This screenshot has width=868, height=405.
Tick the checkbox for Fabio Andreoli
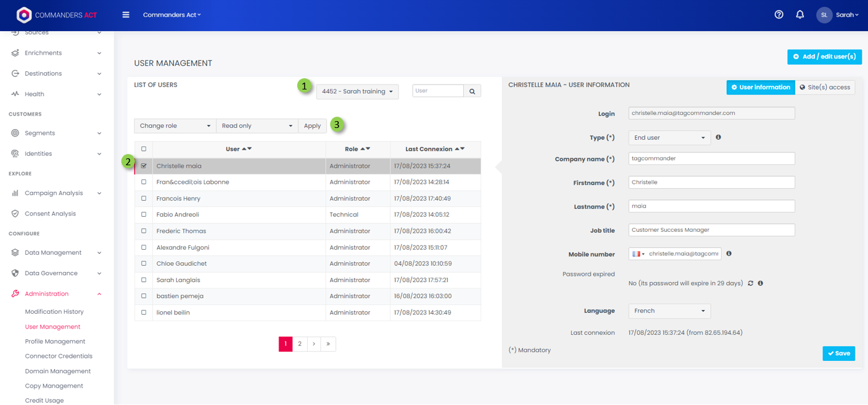pyautogui.click(x=144, y=215)
